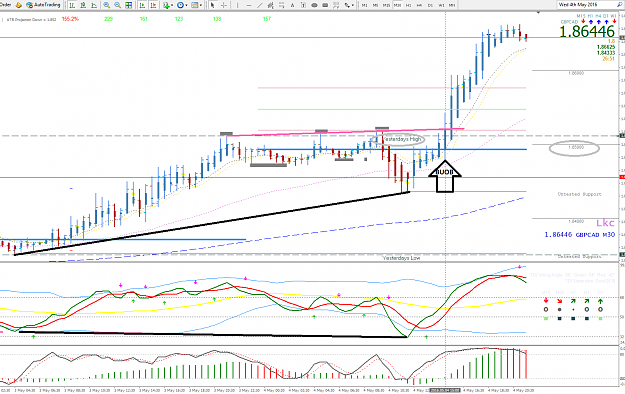Switch to D1 timeframe in toolbar
This screenshot has width=625, height=394.
pos(430,5)
